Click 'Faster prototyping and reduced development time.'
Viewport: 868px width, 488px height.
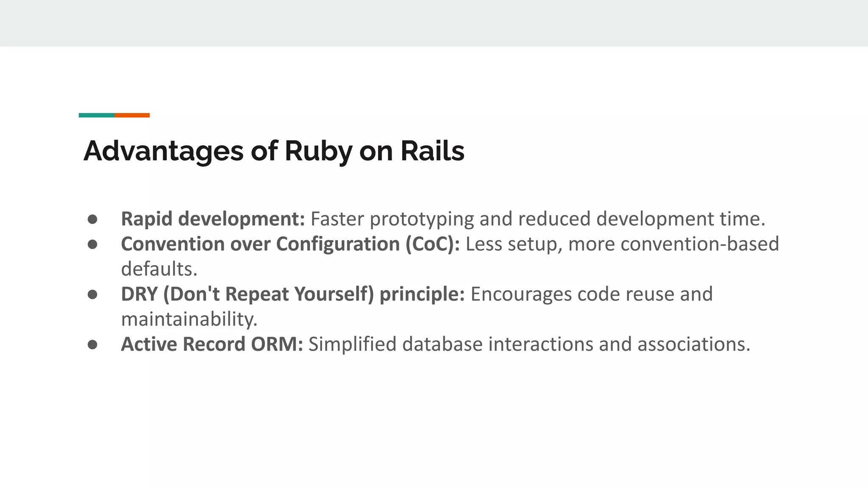(538, 219)
